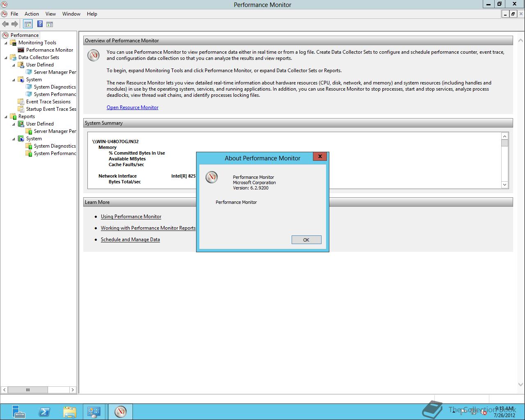Open Working with Performance Monitor Reports link
Image resolution: width=525 pixels, height=420 pixels.
[148, 228]
